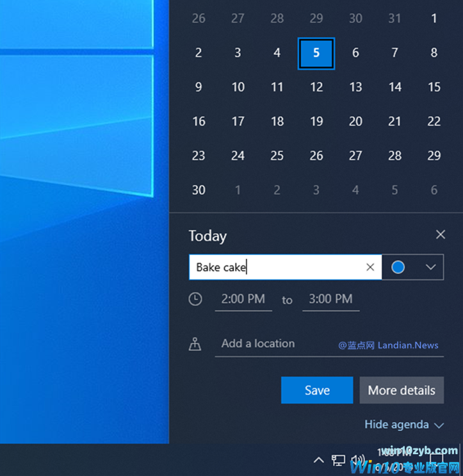Image resolution: width=463 pixels, height=476 pixels.
Task: Save the Bake cake event
Action: [317, 390]
